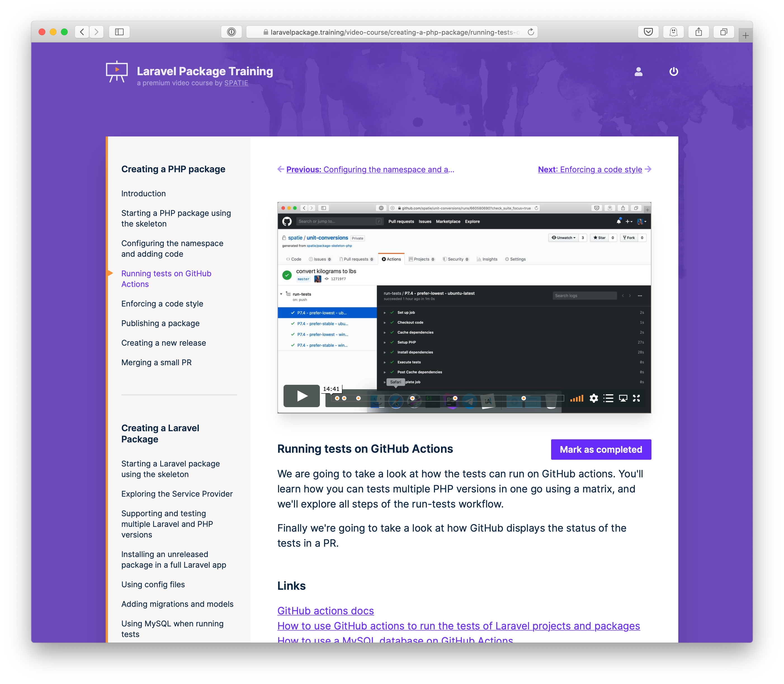Image resolution: width=784 pixels, height=684 pixels.
Task: Open a new tab with plus button
Action: point(745,36)
